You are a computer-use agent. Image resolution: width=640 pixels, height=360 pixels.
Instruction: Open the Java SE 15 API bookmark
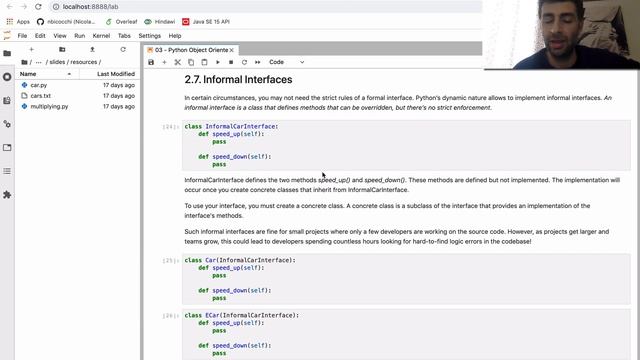point(206,22)
